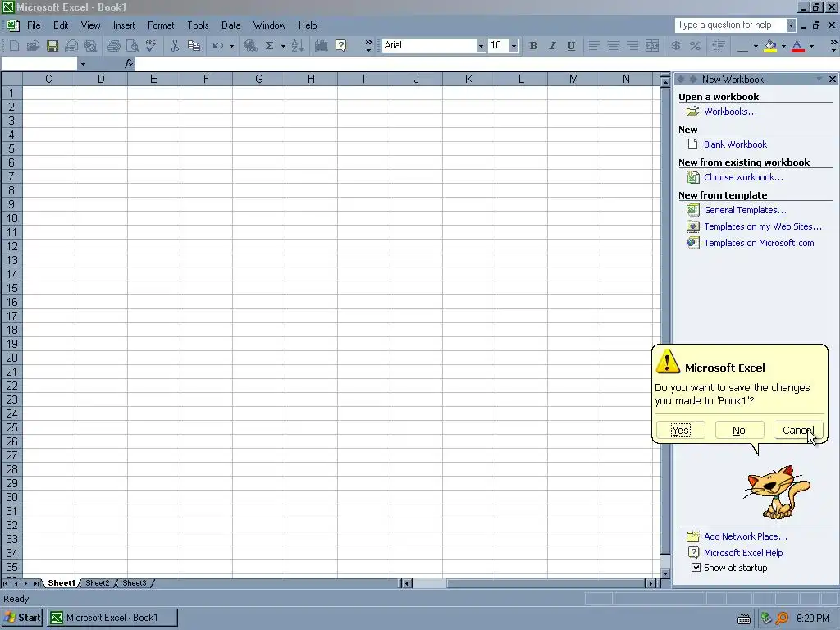
Task: Toggle Merge and Center
Action: point(652,46)
